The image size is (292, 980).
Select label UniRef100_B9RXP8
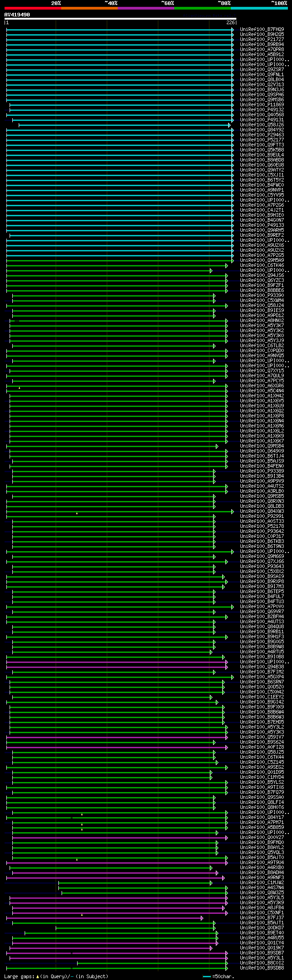pos(262,581)
